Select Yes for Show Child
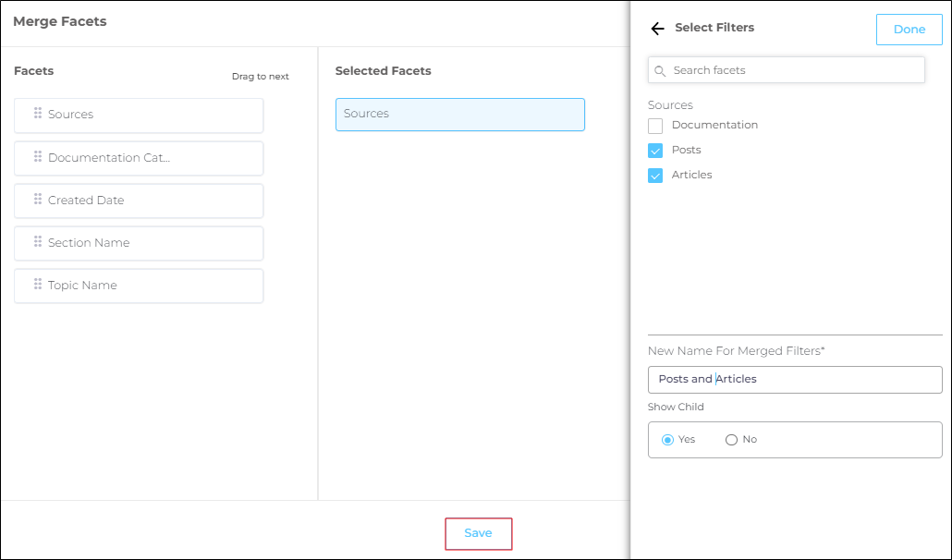 [x=667, y=440]
